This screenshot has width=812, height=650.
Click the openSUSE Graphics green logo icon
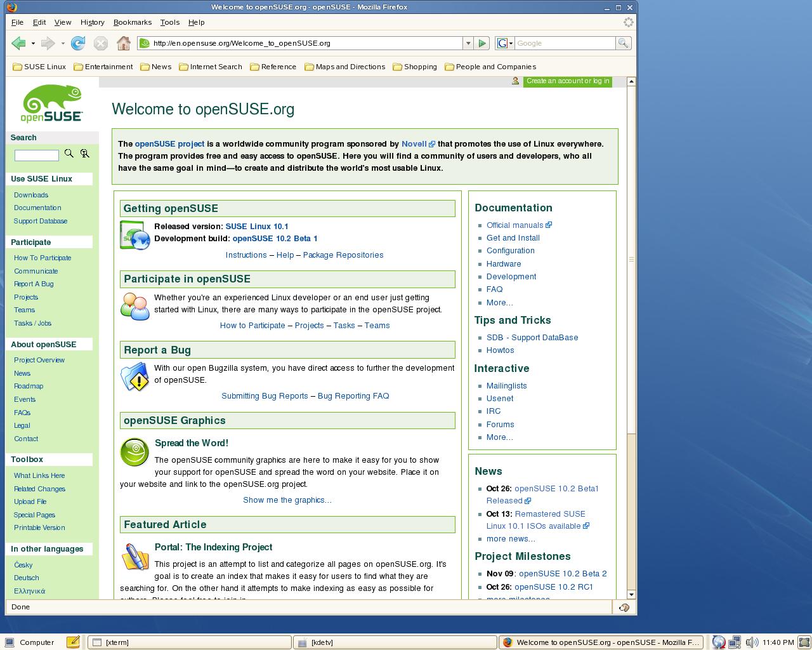[x=134, y=452]
